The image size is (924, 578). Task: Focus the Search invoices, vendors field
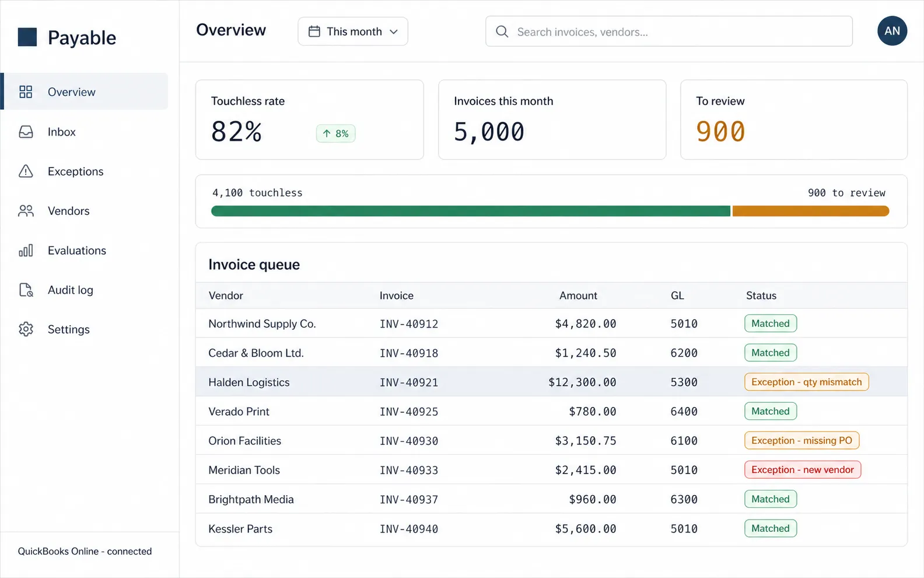pos(669,32)
